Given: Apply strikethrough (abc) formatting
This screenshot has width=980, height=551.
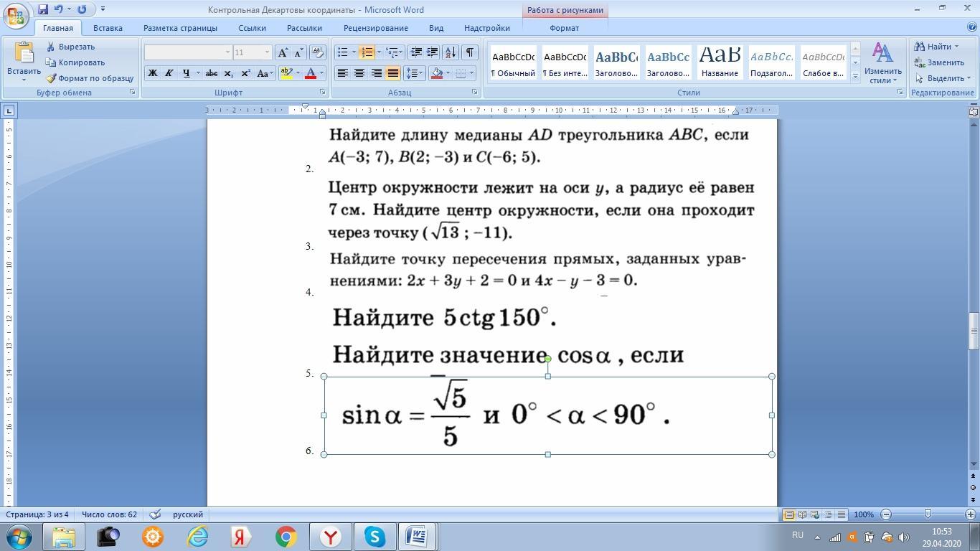Looking at the screenshot, I should click(x=211, y=73).
